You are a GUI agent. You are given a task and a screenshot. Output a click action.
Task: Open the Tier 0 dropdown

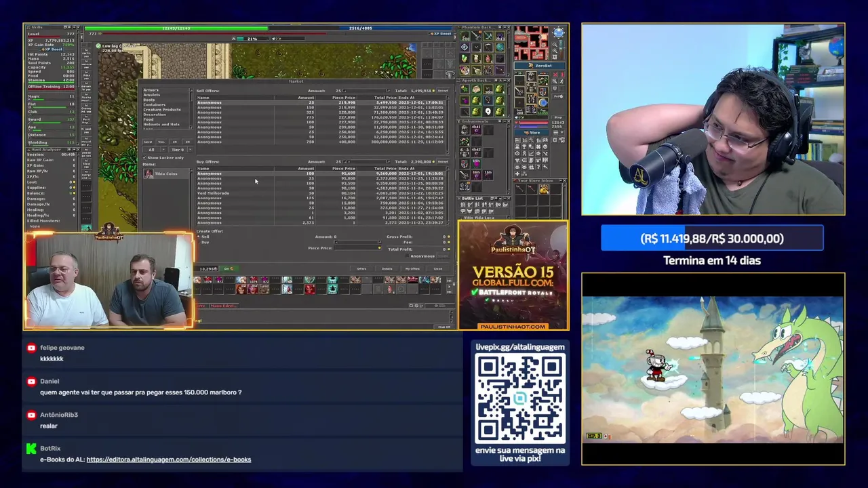(181, 150)
